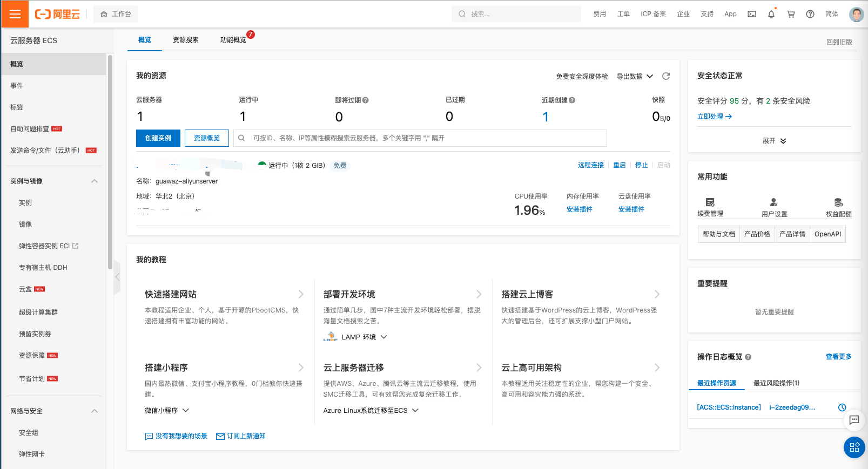868x469 pixels.
Task: Open the blue floating apps grid button
Action: (854, 447)
